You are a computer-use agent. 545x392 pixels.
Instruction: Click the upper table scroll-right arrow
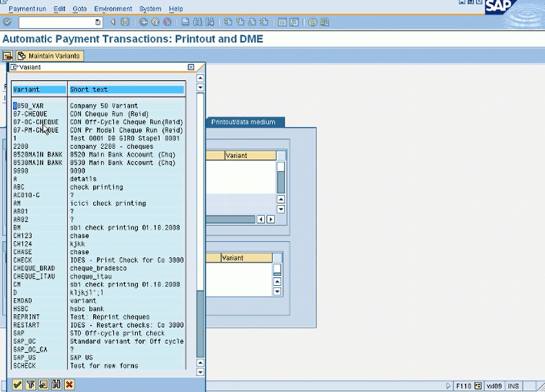pyautogui.click(x=271, y=219)
